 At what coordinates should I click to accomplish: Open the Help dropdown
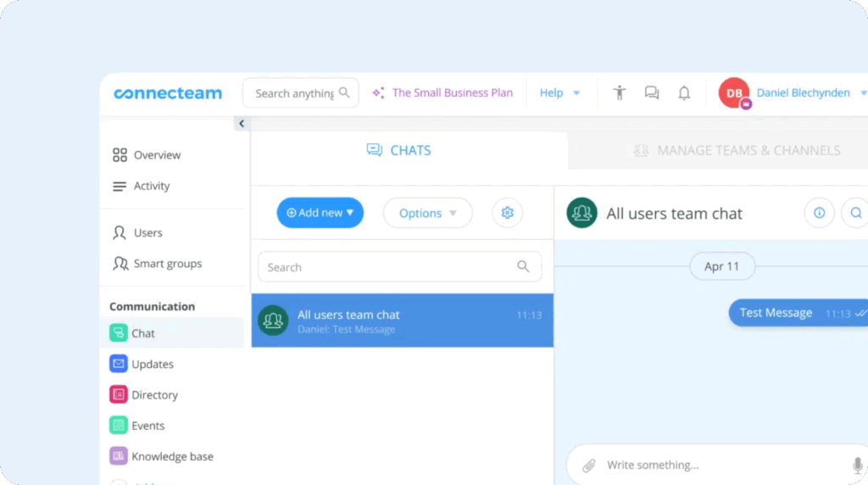point(559,92)
